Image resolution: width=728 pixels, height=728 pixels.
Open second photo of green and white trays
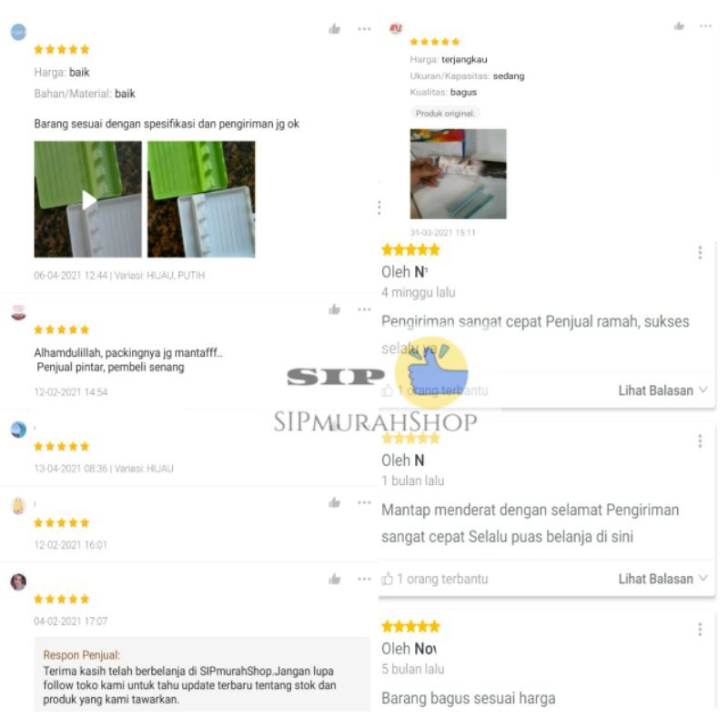[x=201, y=199]
